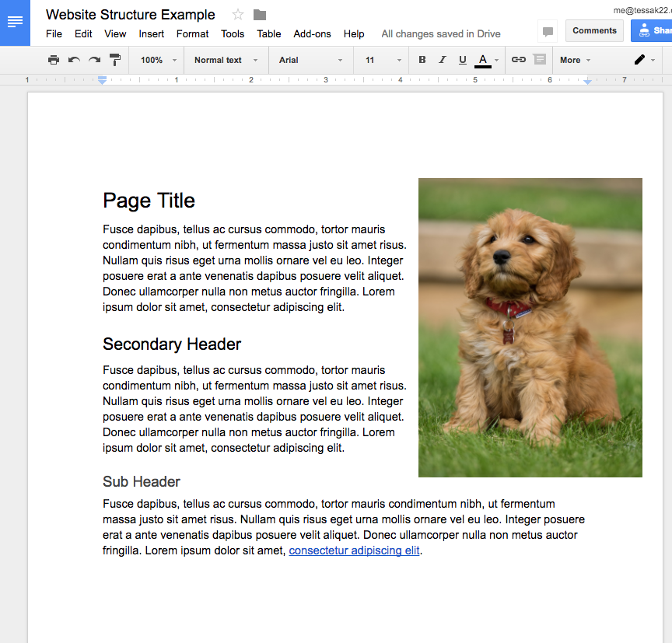Open the Normal text style dropdown
This screenshot has height=643, width=672.
pyautogui.click(x=226, y=60)
